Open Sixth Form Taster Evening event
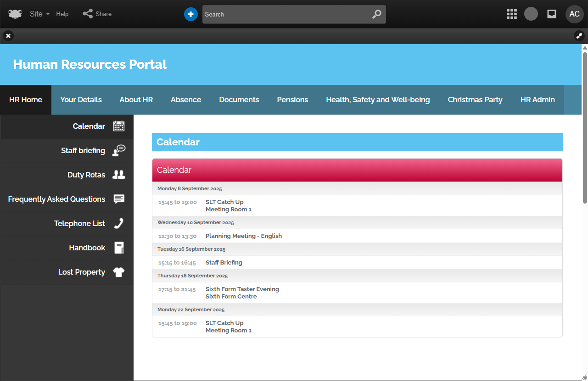Screen dimensions: 588x381 tap(242, 289)
